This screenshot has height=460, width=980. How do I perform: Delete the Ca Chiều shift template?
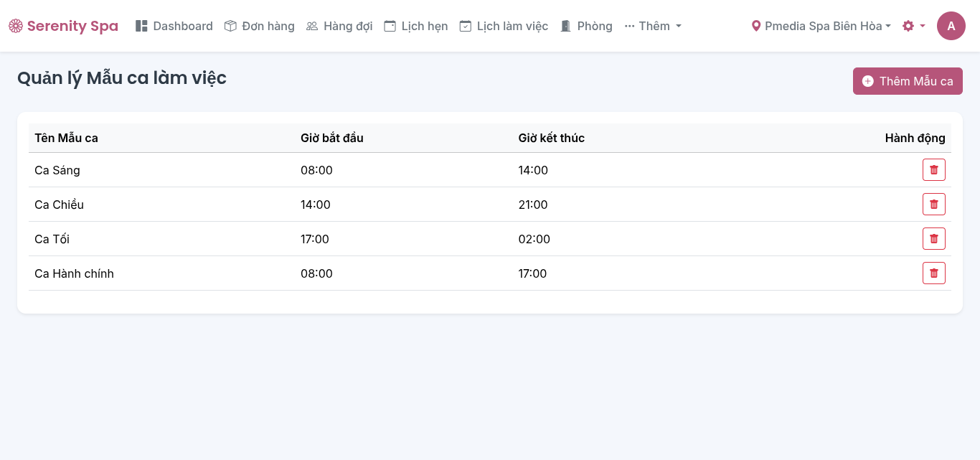933,205
